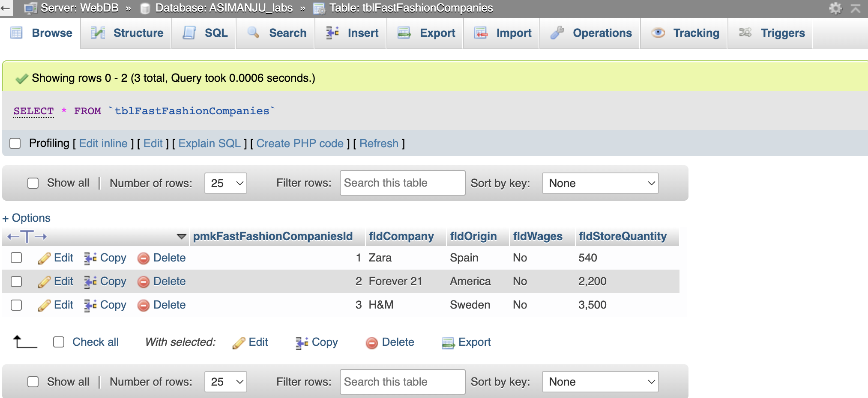Click the Tracking eye icon

pyautogui.click(x=658, y=33)
